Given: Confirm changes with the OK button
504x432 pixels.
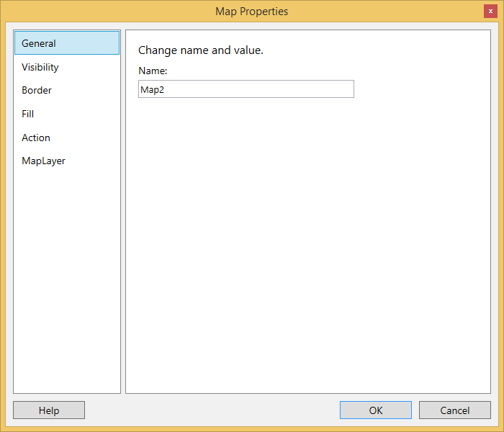Looking at the screenshot, I should [375, 410].
